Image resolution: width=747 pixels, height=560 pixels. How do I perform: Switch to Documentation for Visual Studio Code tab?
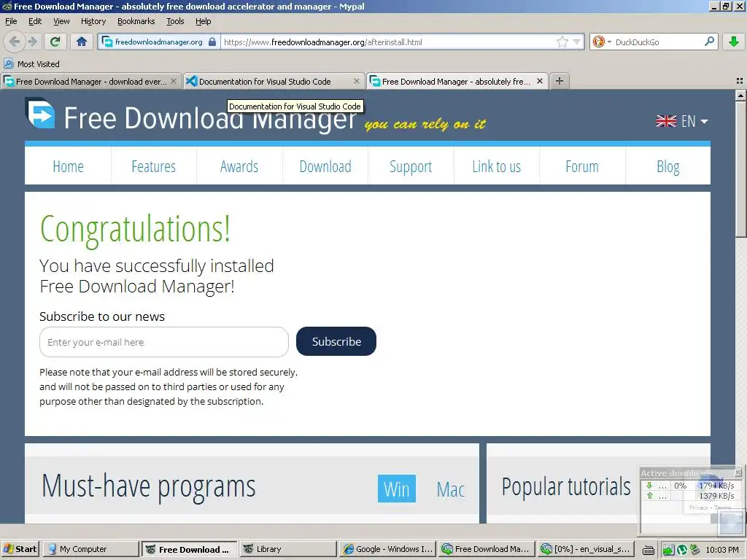[274, 82]
